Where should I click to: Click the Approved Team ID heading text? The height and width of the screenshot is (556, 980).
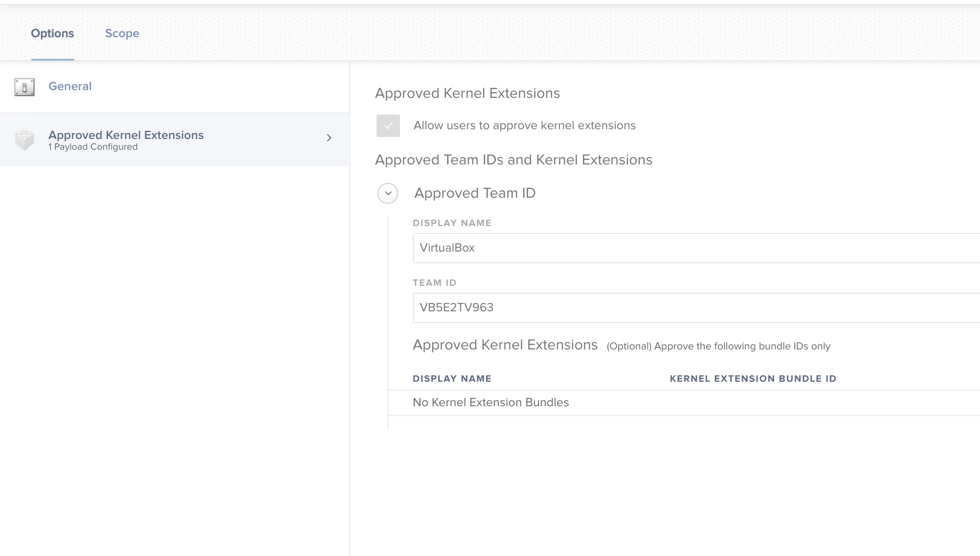474,193
